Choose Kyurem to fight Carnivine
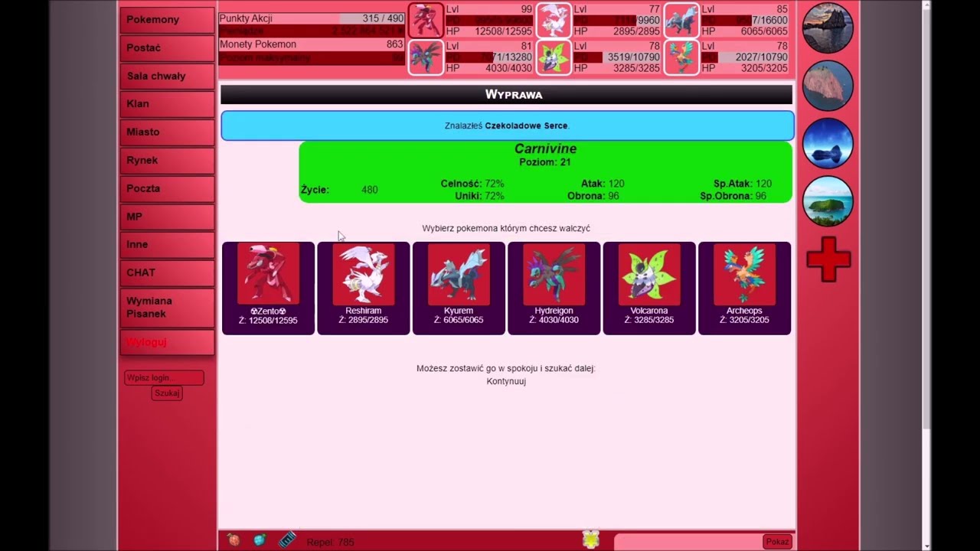The height and width of the screenshot is (551, 980). click(x=459, y=288)
